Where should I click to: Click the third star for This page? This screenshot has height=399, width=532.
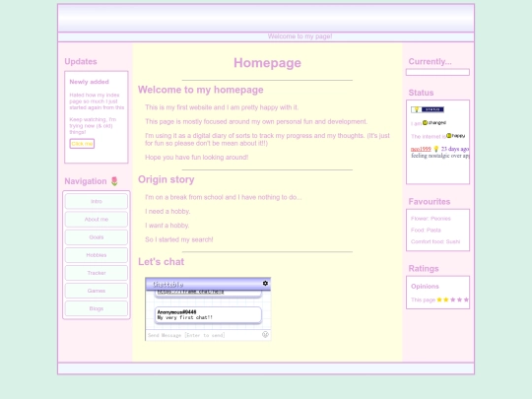pyautogui.click(x=452, y=299)
